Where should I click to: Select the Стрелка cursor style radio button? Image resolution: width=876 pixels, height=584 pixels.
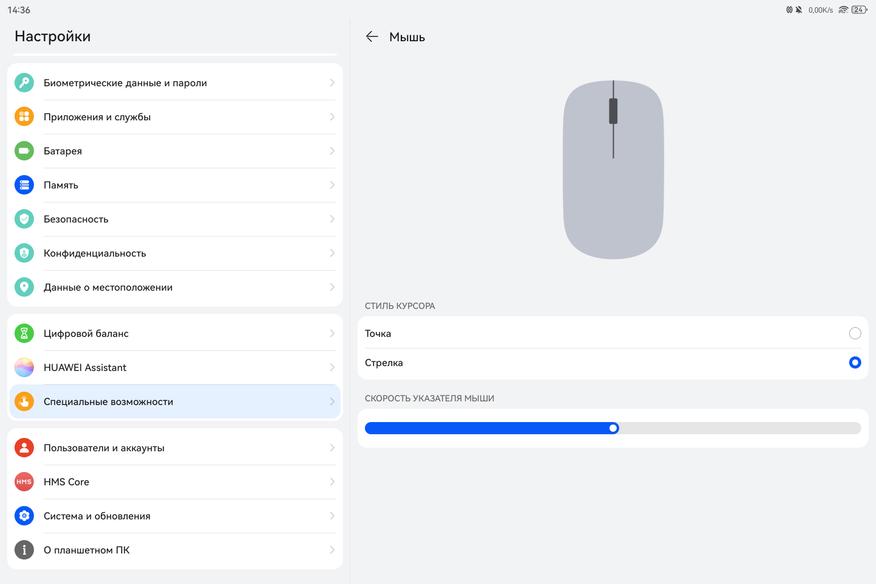point(854,363)
